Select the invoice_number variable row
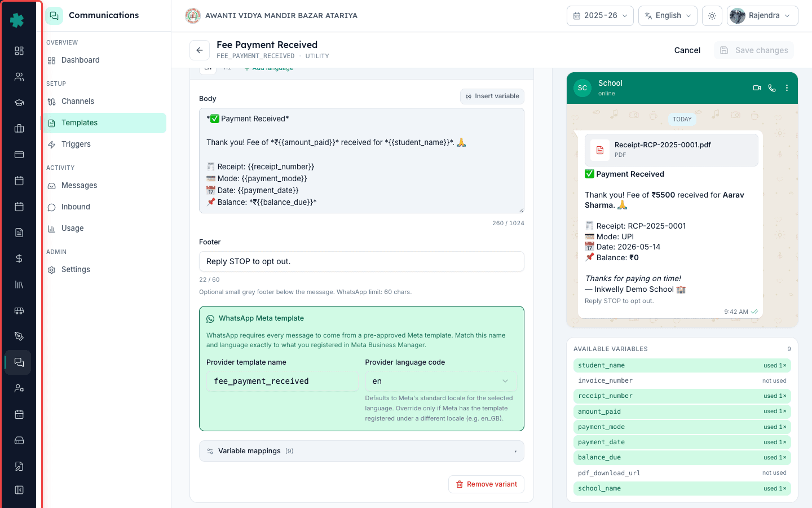Screen dimensions: 812x508 coord(682,380)
